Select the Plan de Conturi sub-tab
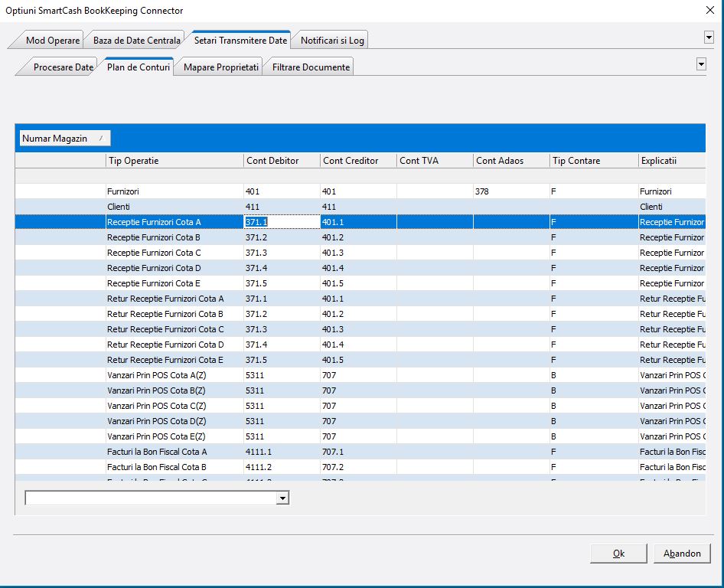Screen dimensions: 724x588 [138, 67]
